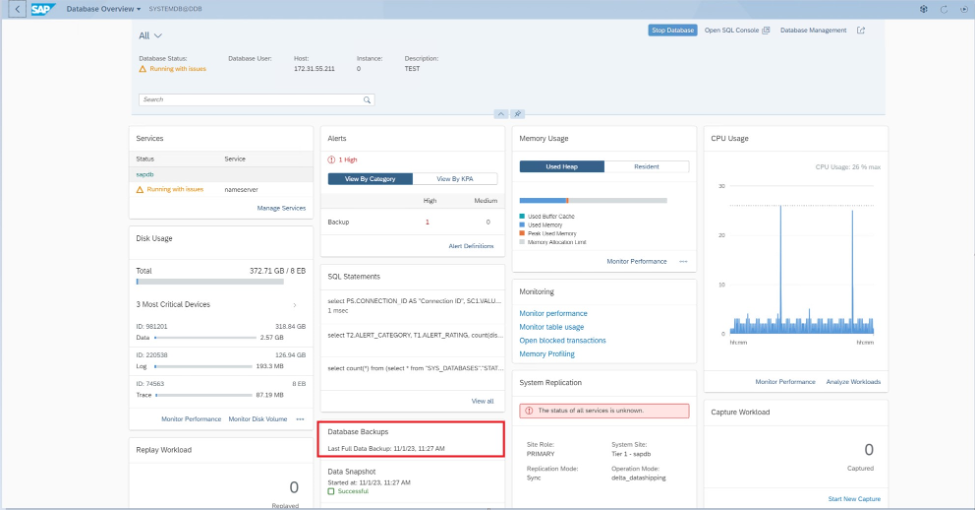Click the select T2.ALERT_CATEGORY SQL statement
Image resolution: width=977 pixels, height=510 pixels.
tap(415, 336)
